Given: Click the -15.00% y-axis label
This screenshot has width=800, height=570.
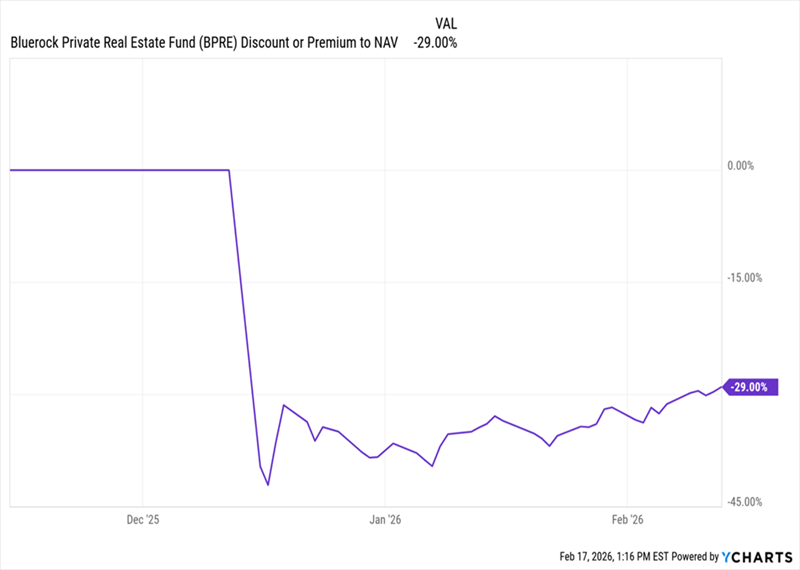Looking at the screenshot, I should [x=748, y=278].
